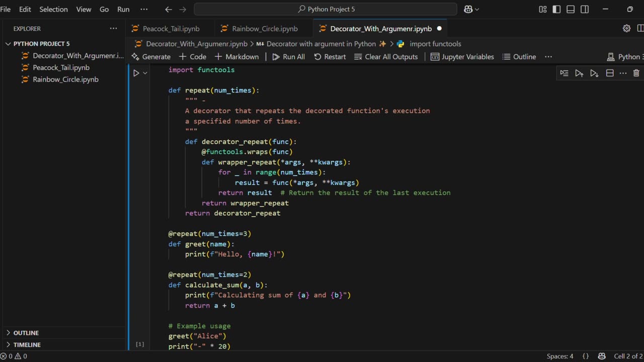Screen dimensions: 644x362
Task: Toggle bottom panel visibility
Action: (571, 9)
